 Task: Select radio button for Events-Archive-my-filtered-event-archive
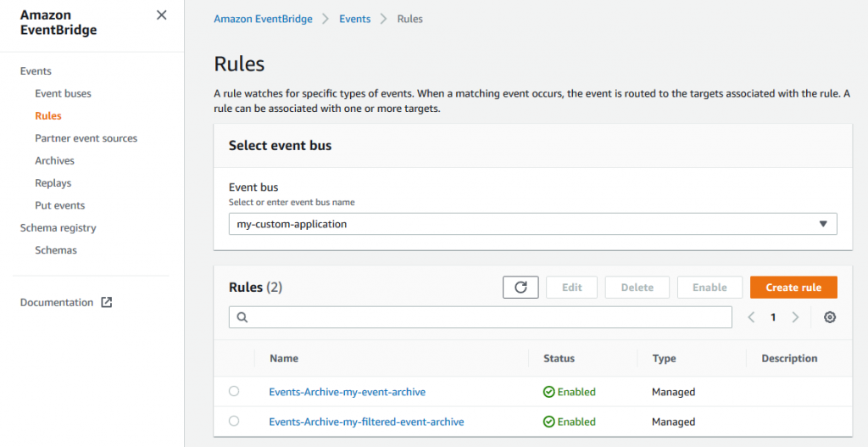tap(234, 422)
